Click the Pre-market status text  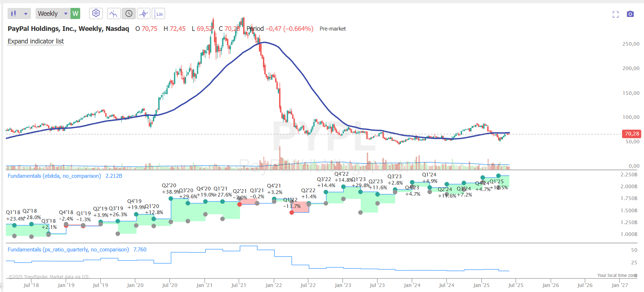(333, 29)
